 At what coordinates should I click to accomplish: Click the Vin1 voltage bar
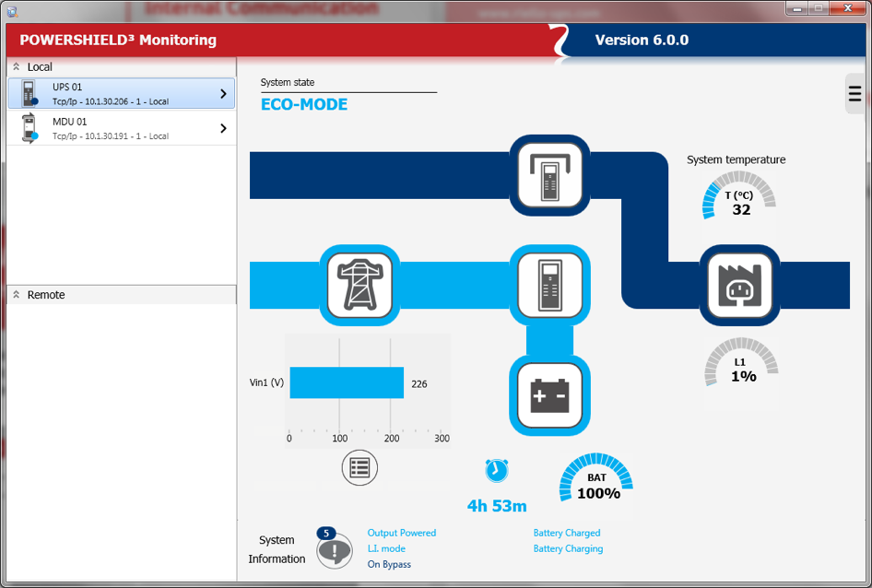347,383
